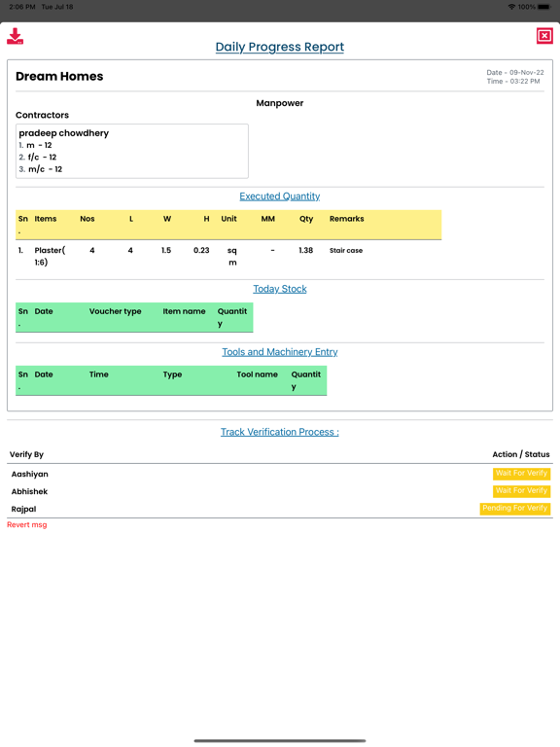Tap the 2:06 PM clock in status bar
This screenshot has height=747, width=560.
click(x=22, y=7)
